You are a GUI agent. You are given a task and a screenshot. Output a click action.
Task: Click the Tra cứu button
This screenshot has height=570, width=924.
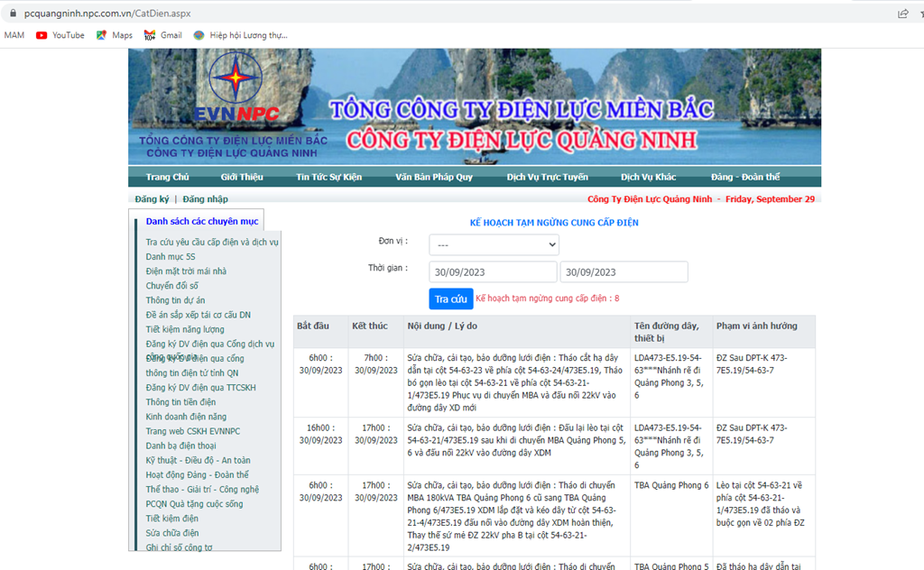pyautogui.click(x=451, y=299)
